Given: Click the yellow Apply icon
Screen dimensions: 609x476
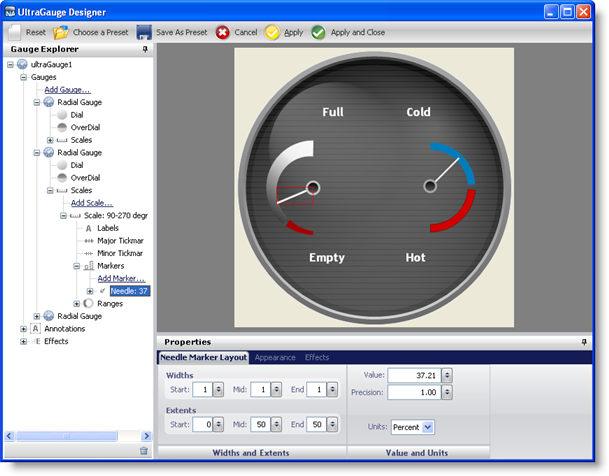Looking at the screenshot, I should pyautogui.click(x=272, y=32).
